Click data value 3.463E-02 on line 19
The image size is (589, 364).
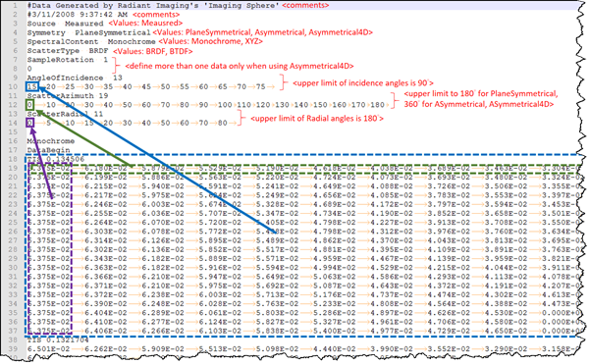506,168
